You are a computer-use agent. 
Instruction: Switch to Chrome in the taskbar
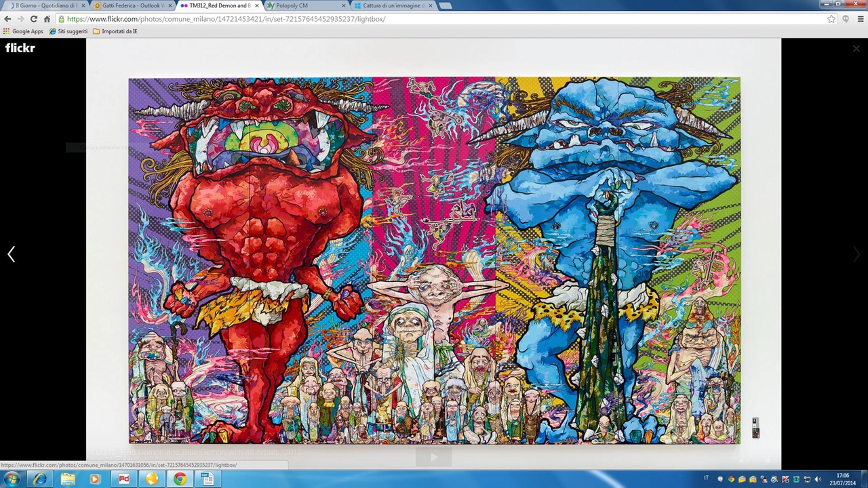(180, 479)
